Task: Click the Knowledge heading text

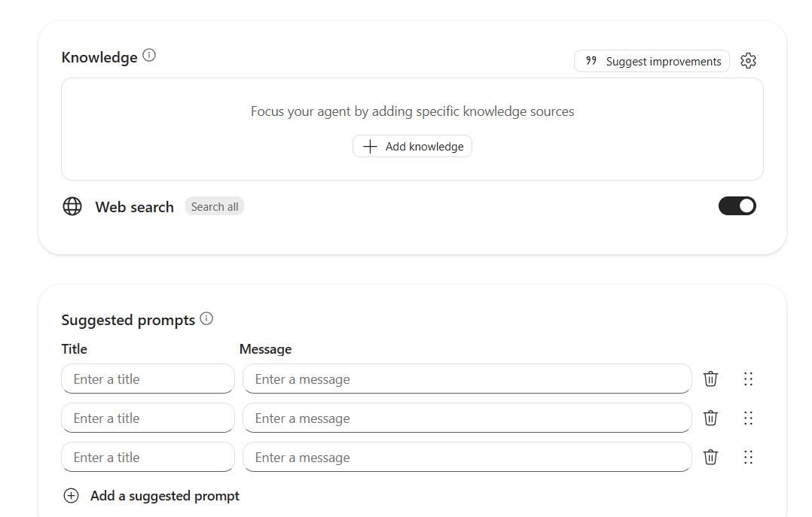Action: coord(99,57)
